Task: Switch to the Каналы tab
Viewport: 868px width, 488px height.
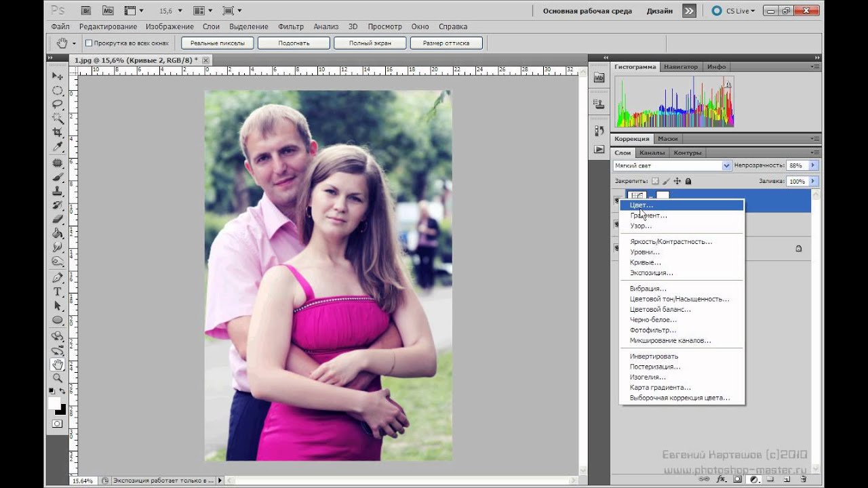Action: 652,152
